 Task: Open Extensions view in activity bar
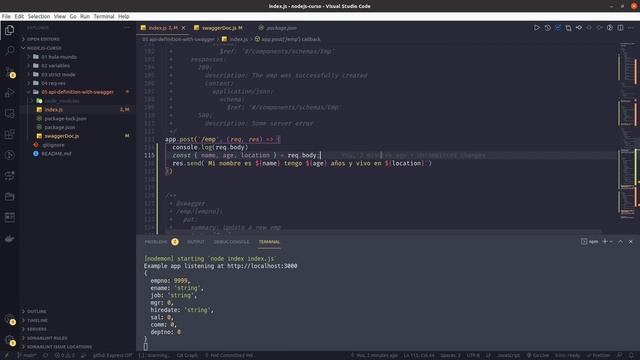(x=9, y=134)
